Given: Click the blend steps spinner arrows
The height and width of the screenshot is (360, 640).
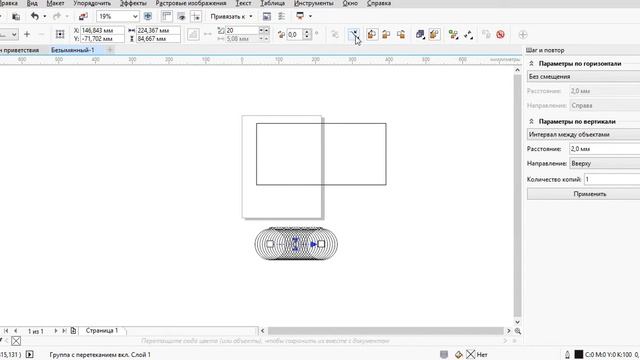Looking at the screenshot, I should [264, 31].
